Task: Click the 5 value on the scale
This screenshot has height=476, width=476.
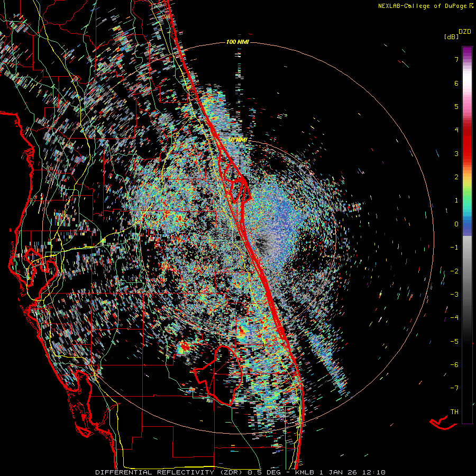Action: tap(456, 106)
